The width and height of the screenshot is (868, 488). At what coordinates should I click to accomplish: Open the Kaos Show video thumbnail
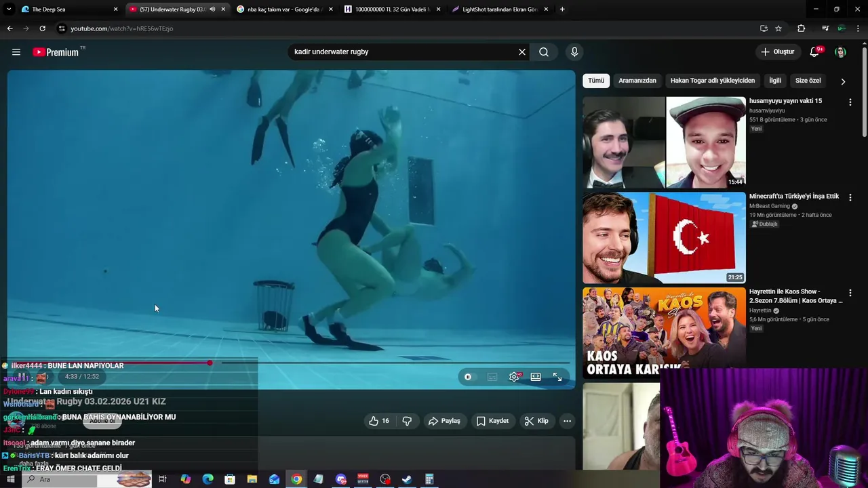click(x=664, y=332)
